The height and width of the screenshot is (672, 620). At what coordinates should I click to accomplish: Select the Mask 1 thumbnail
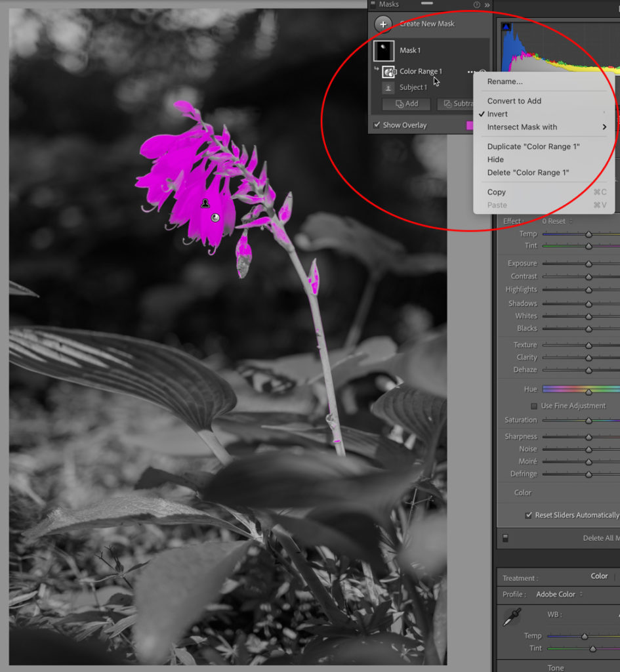[384, 51]
